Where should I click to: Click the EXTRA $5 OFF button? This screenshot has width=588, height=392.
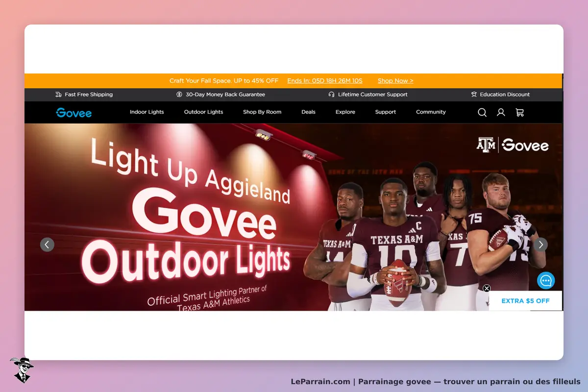coord(525,301)
